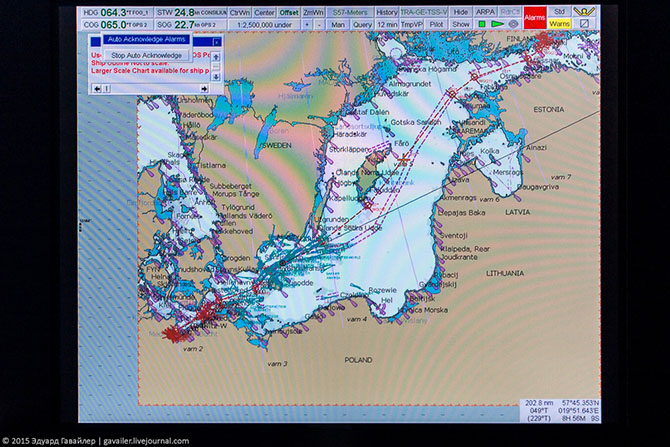Choose Stop Auto Acknowledge option
The width and height of the screenshot is (670, 447).
pyautogui.click(x=147, y=55)
